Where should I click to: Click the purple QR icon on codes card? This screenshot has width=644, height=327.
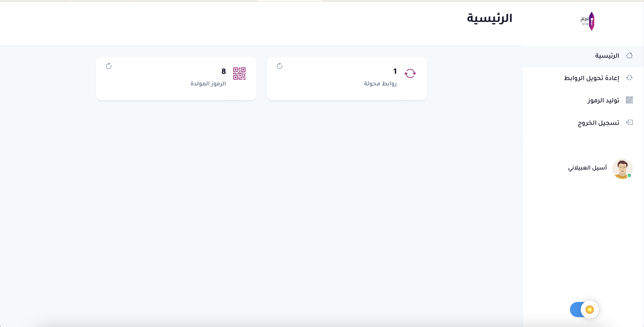point(239,74)
